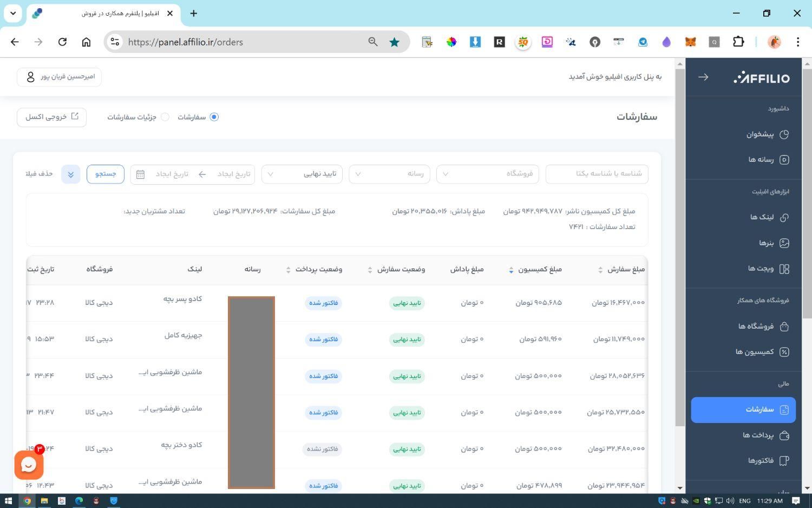Screen dimensions: 812x508
Task: Reload the page
Action: 62,42
